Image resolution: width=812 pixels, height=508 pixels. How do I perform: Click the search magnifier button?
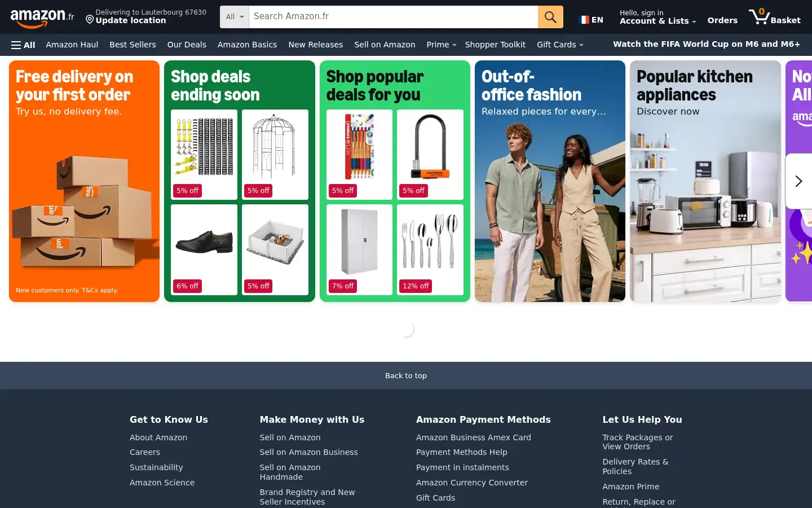pos(550,17)
